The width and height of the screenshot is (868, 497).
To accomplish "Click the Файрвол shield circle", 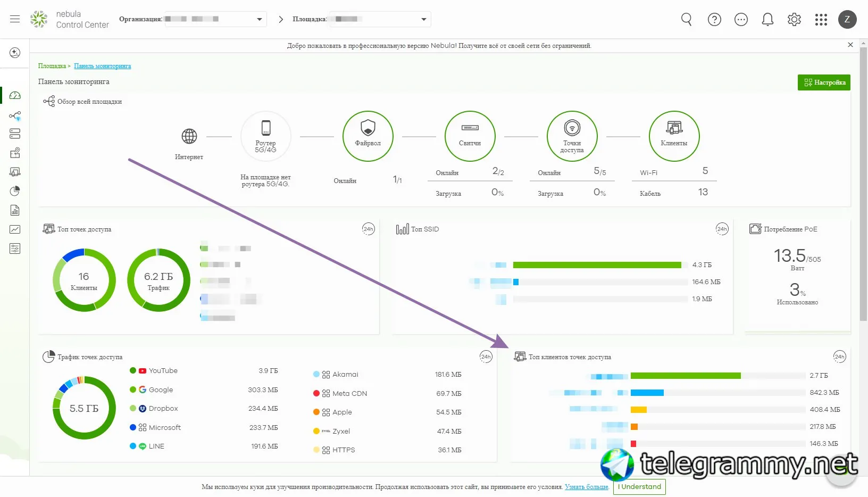I will [368, 136].
